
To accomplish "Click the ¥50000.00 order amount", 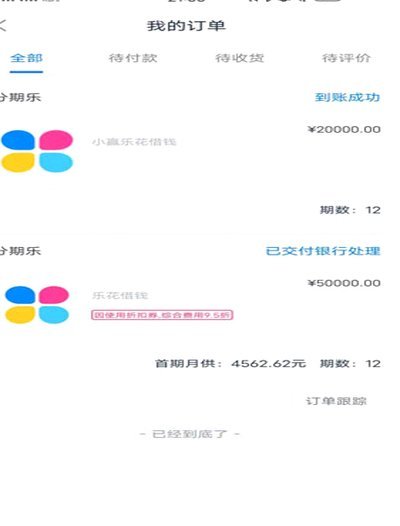I will click(344, 283).
